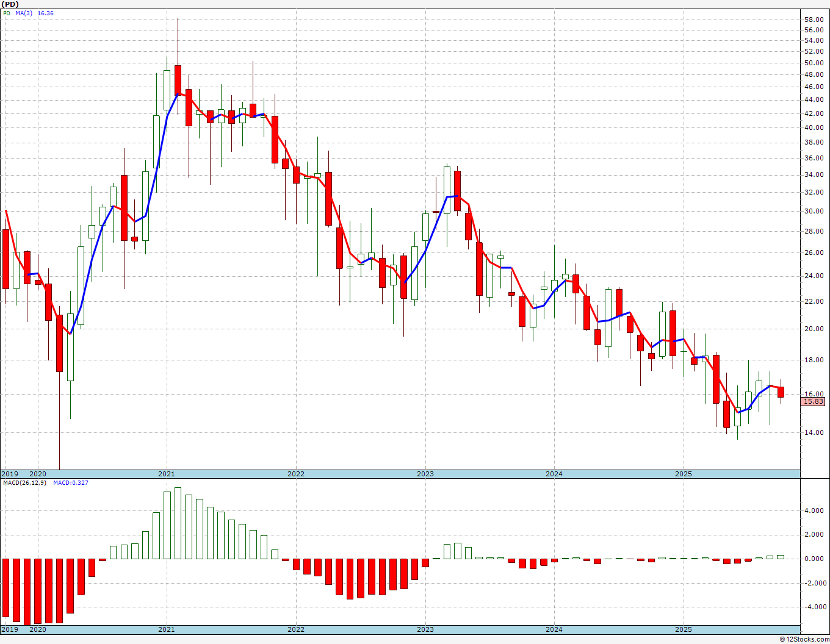Click the red 15.83 current price tag

(814, 401)
